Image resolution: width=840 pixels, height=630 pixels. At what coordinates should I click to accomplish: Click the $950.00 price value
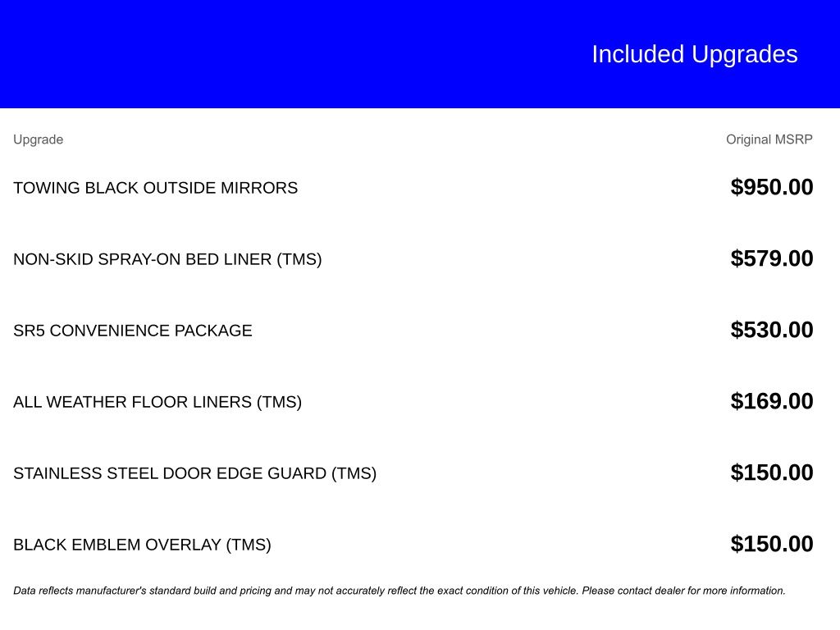pyautogui.click(x=772, y=187)
